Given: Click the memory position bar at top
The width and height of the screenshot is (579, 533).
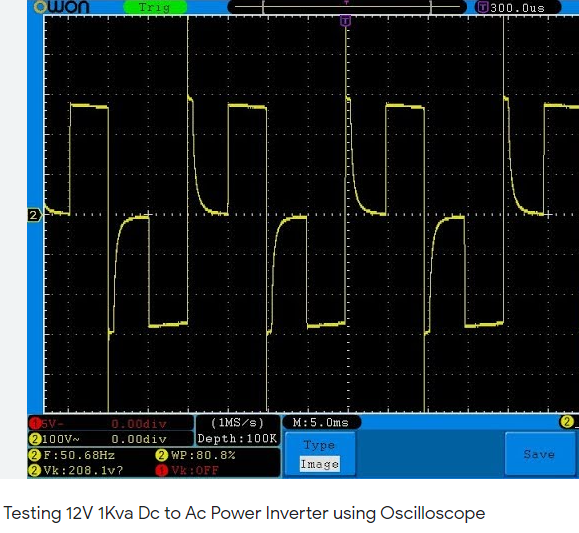Looking at the screenshot, I should point(347,7).
